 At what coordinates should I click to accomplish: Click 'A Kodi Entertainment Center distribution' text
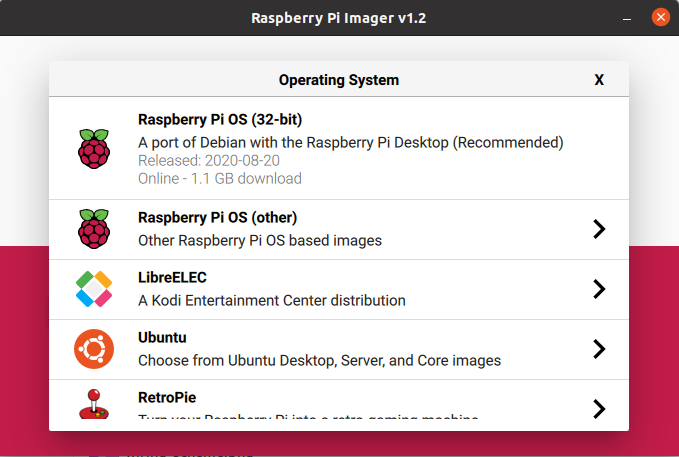click(x=272, y=300)
